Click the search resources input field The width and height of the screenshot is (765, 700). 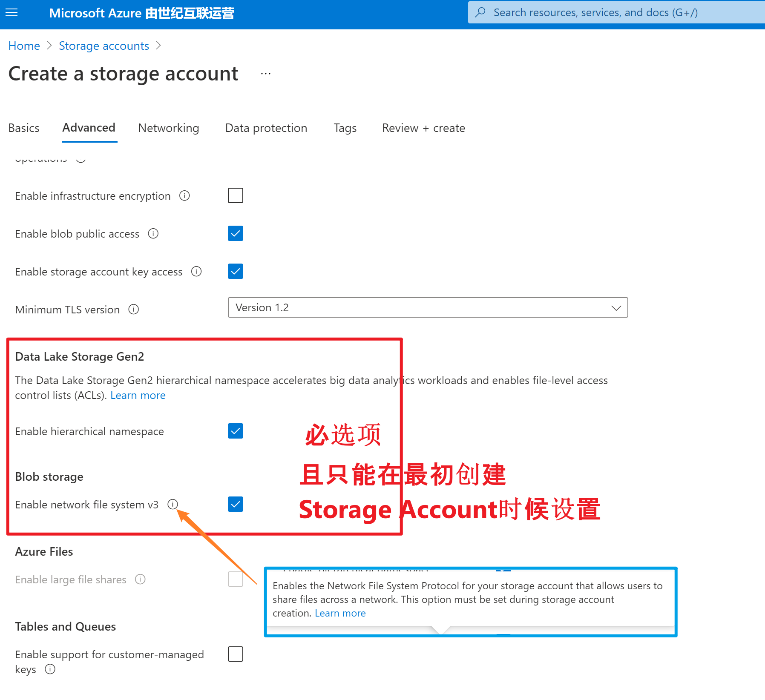(x=613, y=13)
